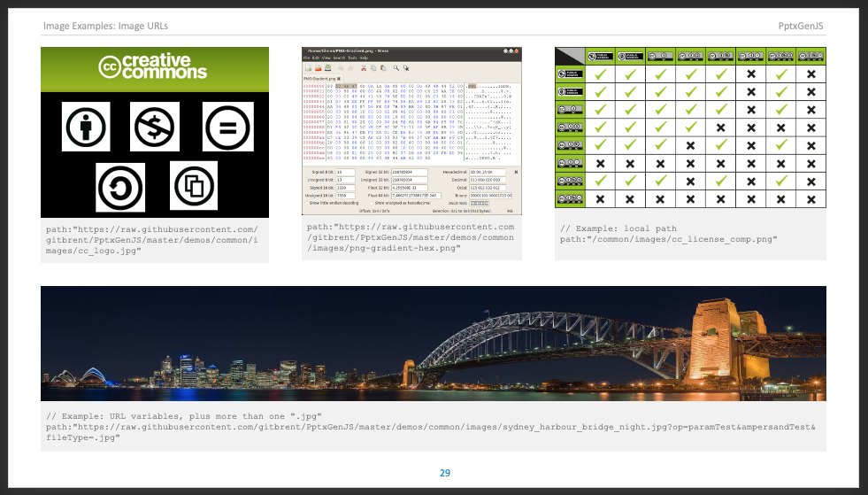Click the NonCommercial crossed-dollar icon
This screenshot has height=495, width=868.
coord(155,127)
